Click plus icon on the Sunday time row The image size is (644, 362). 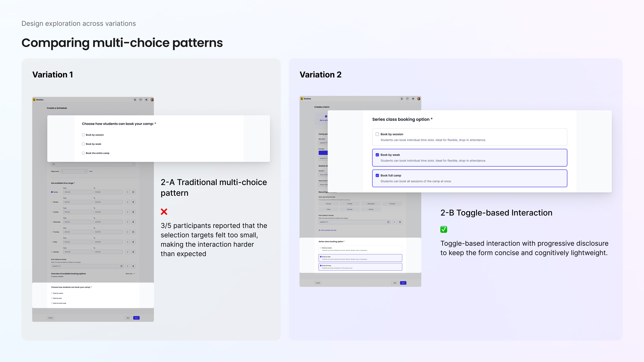coord(127,192)
